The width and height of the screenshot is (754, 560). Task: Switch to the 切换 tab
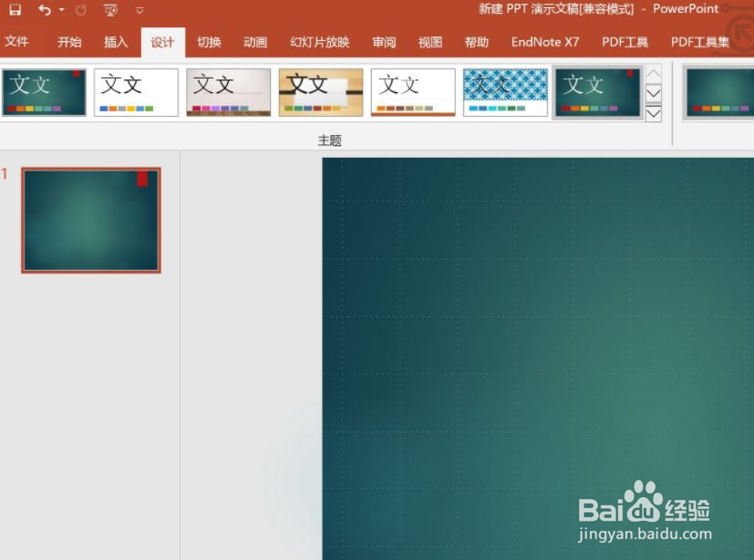point(209,42)
